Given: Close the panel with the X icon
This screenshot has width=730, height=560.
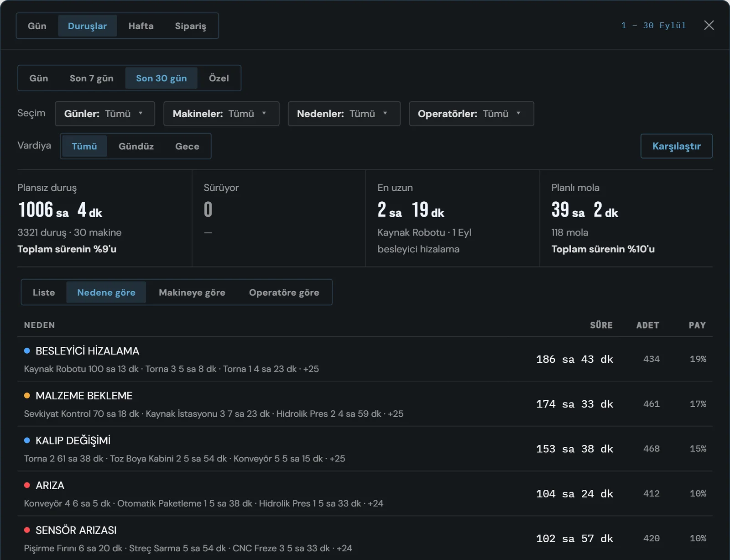Looking at the screenshot, I should coord(709,25).
